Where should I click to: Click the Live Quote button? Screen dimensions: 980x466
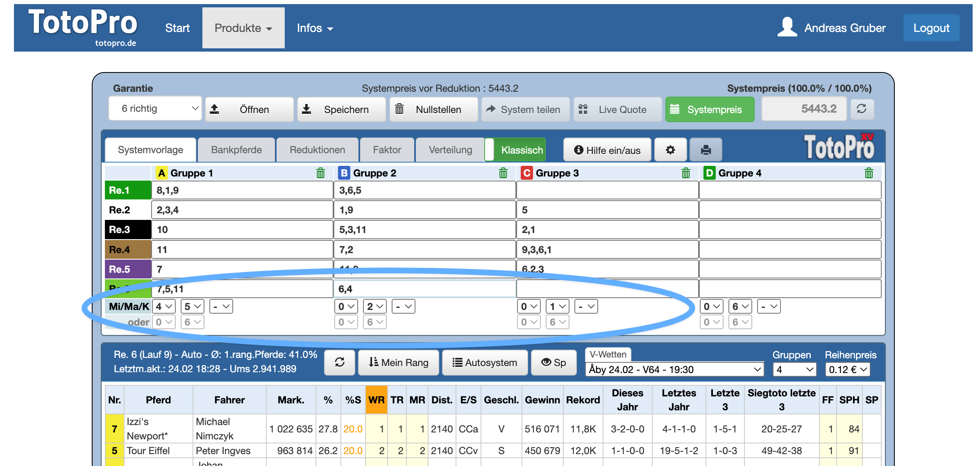[618, 109]
